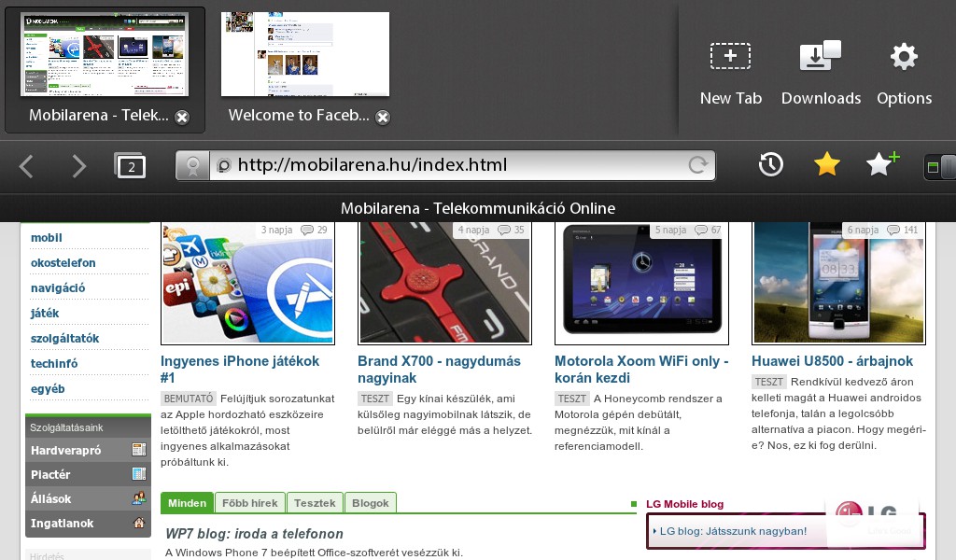The width and height of the screenshot is (956, 560).
Task: Close the Welcome to Facebook tab
Action: (x=382, y=118)
